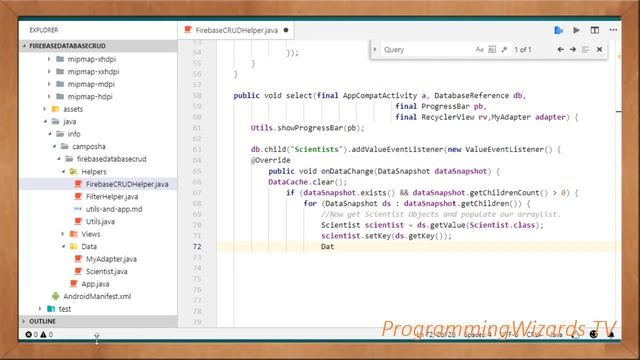Click the editor overview ruler scrollbar
The image size is (640, 360).
coord(618,184)
